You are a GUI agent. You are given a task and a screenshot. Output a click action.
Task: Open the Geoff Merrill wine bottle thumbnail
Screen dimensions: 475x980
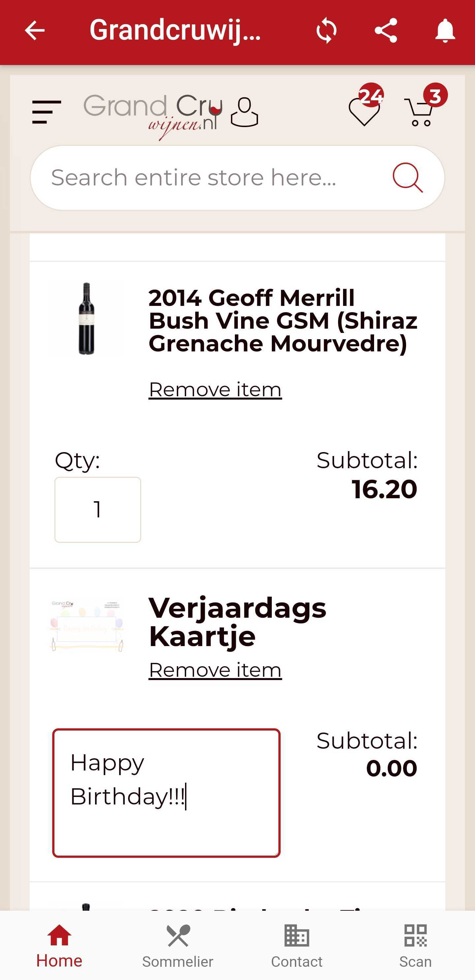tap(86, 319)
